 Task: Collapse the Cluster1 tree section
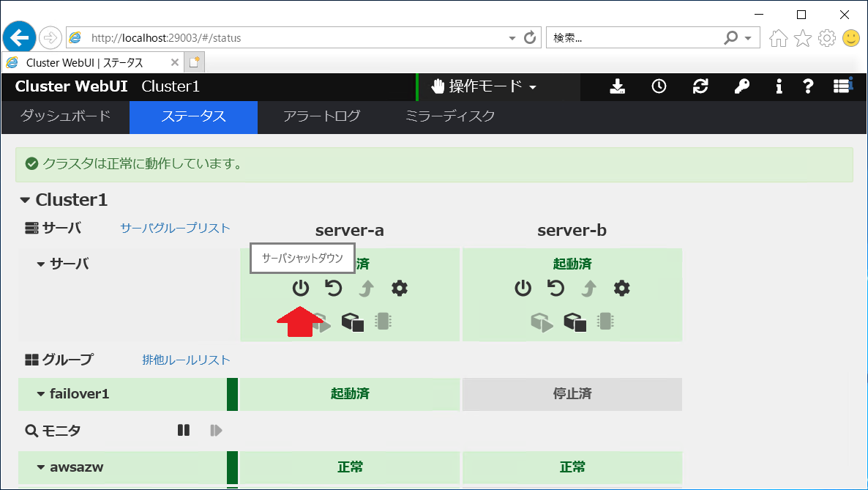(26, 200)
